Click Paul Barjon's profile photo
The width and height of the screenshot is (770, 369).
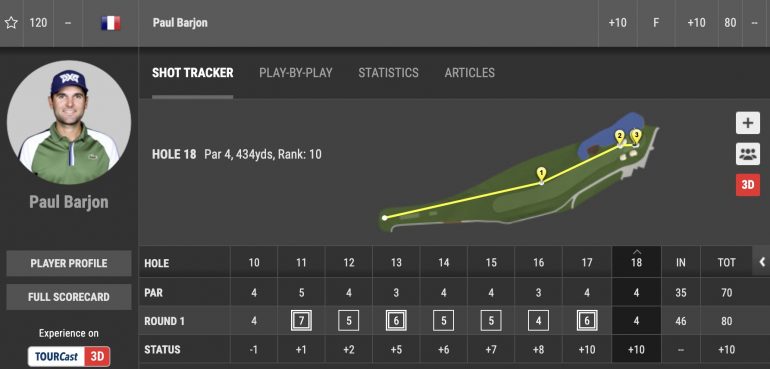click(69, 122)
